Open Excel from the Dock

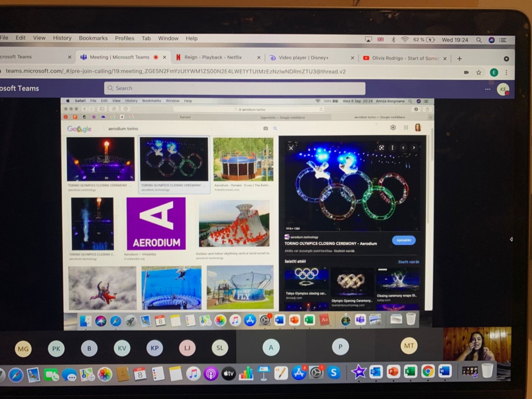[x=410, y=371]
